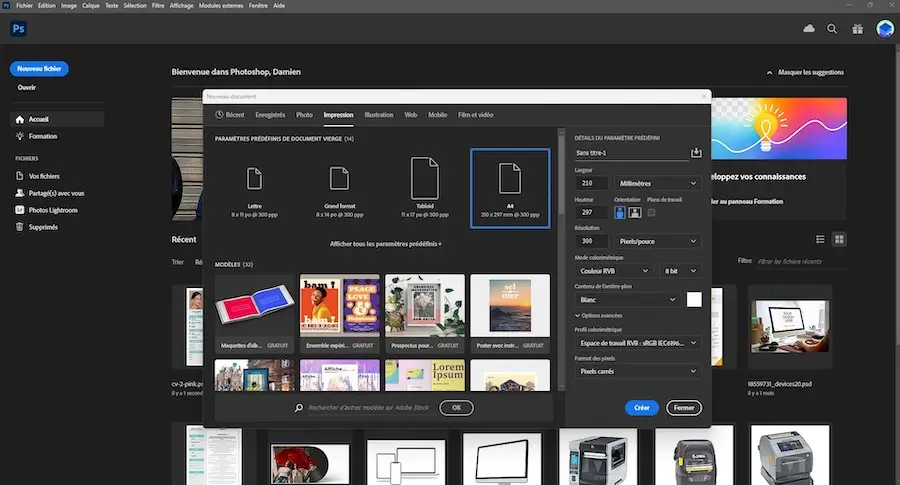Switch to the Enregistrés tab
The height and width of the screenshot is (485, 900).
pos(270,115)
